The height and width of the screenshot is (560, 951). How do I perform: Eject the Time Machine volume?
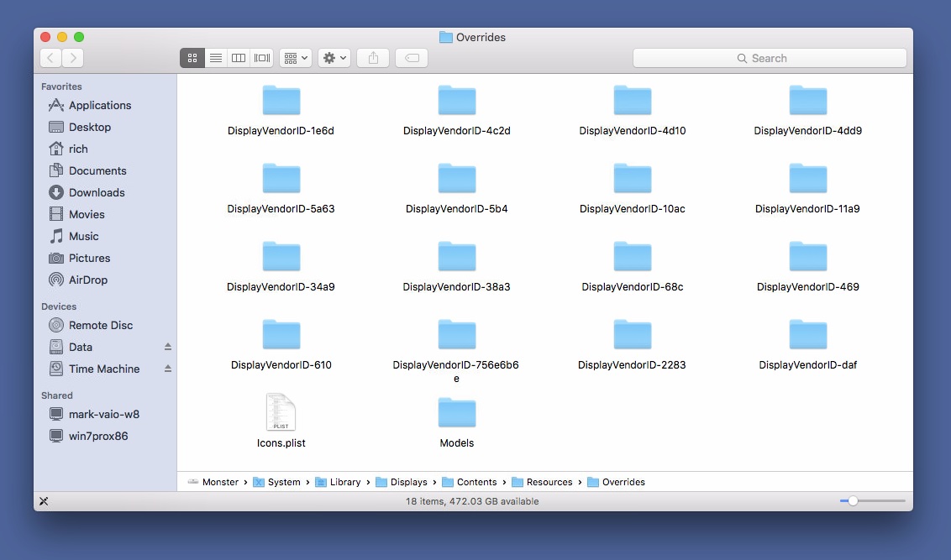pyautogui.click(x=168, y=369)
